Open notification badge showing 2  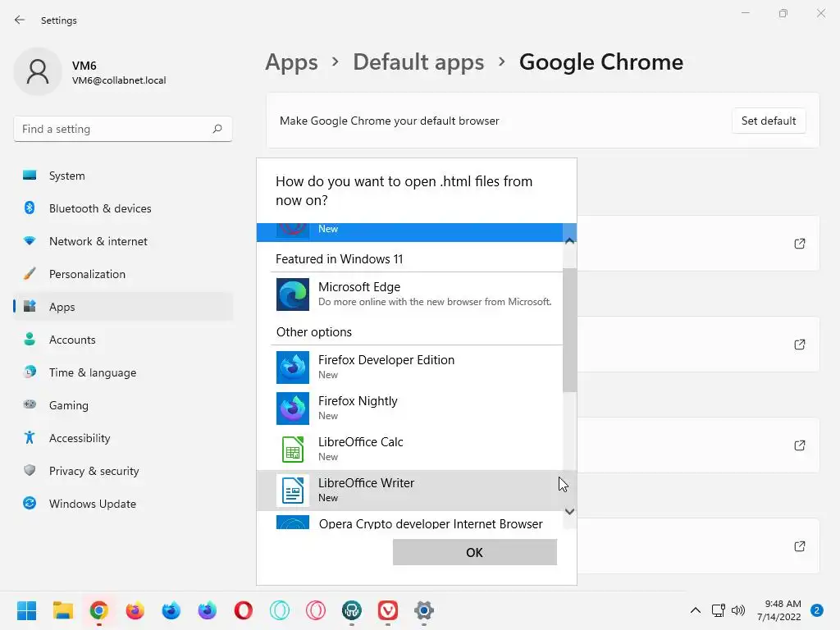pos(816,609)
